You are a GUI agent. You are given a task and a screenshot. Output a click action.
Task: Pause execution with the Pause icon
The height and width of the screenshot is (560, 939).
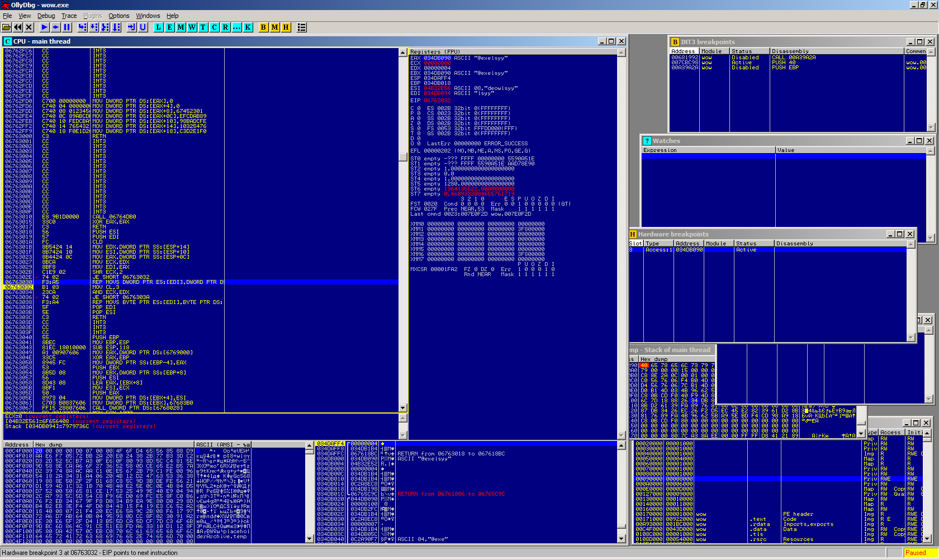pos(67,27)
